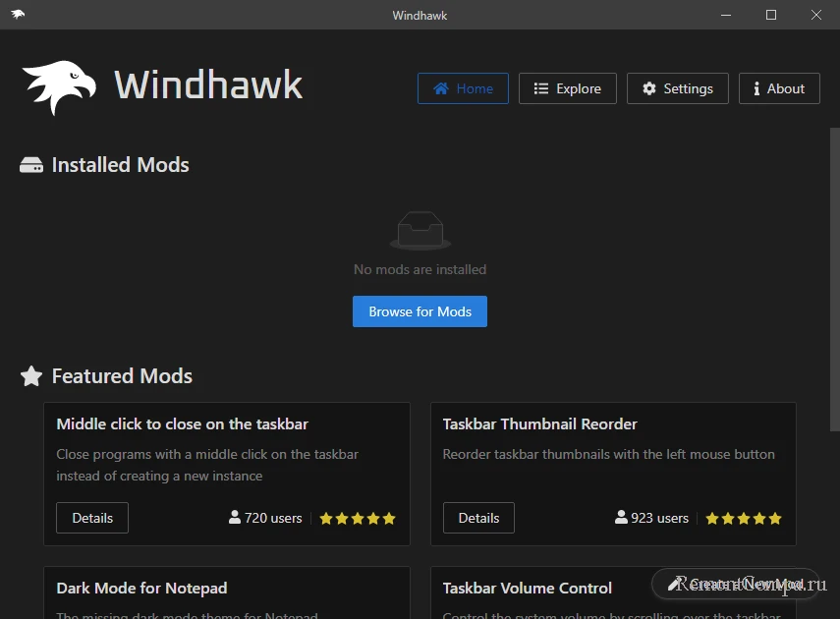Click the star rating on Taskbar Thumbnail Reorder

(744, 518)
